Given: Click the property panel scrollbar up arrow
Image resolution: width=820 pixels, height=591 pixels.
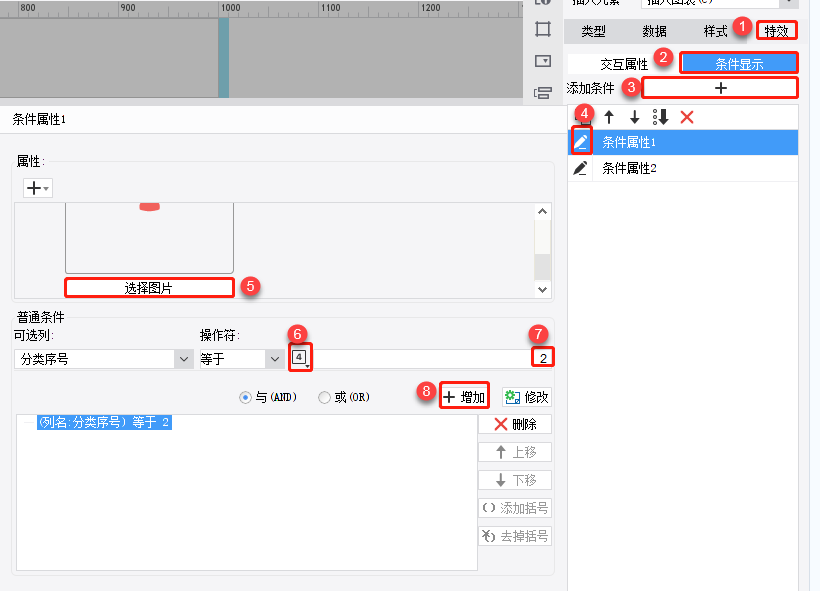Looking at the screenshot, I should [542, 211].
